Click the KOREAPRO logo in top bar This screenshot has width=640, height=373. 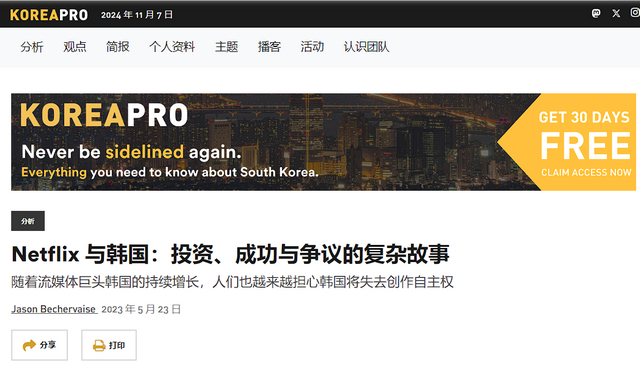click(49, 15)
